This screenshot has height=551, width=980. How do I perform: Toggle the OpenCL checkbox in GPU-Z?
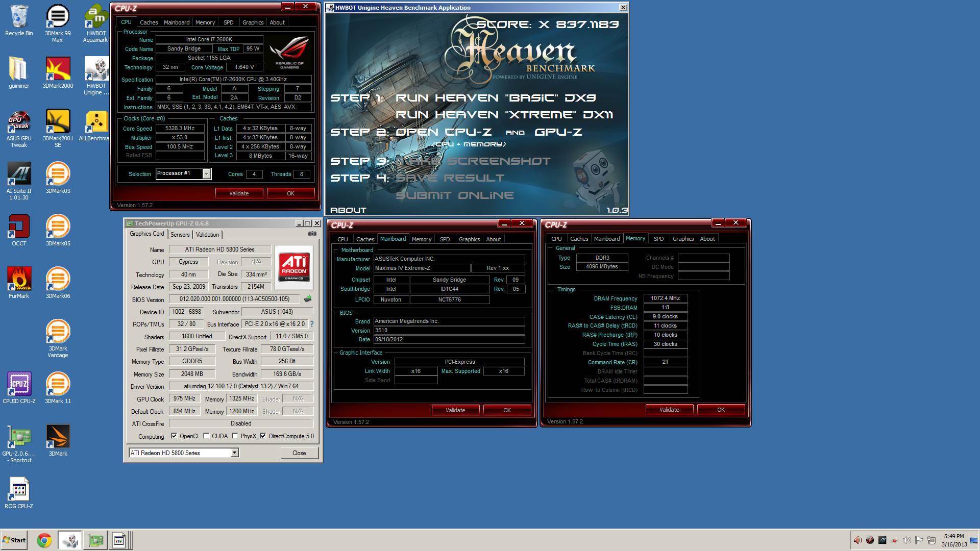pyautogui.click(x=174, y=436)
